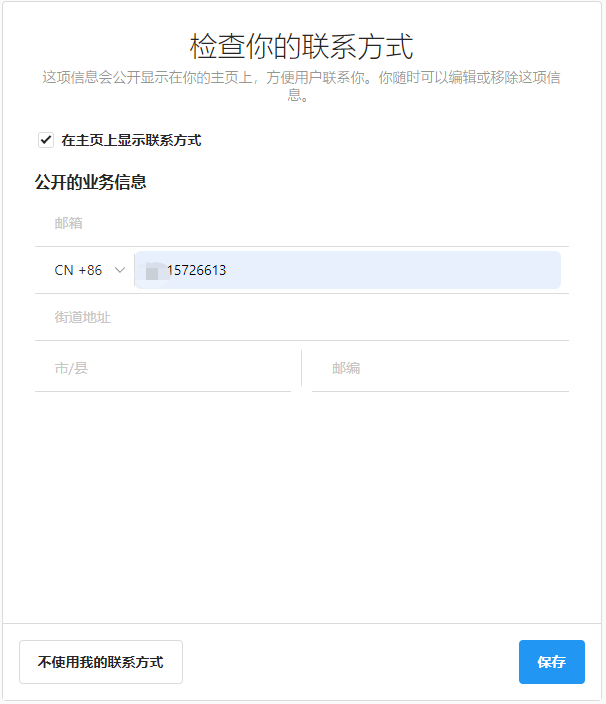The width and height of the screenshot is (606, 704).
Task: Click the 公开的业务信息 section heading
Action: click(x=91, y=182)
